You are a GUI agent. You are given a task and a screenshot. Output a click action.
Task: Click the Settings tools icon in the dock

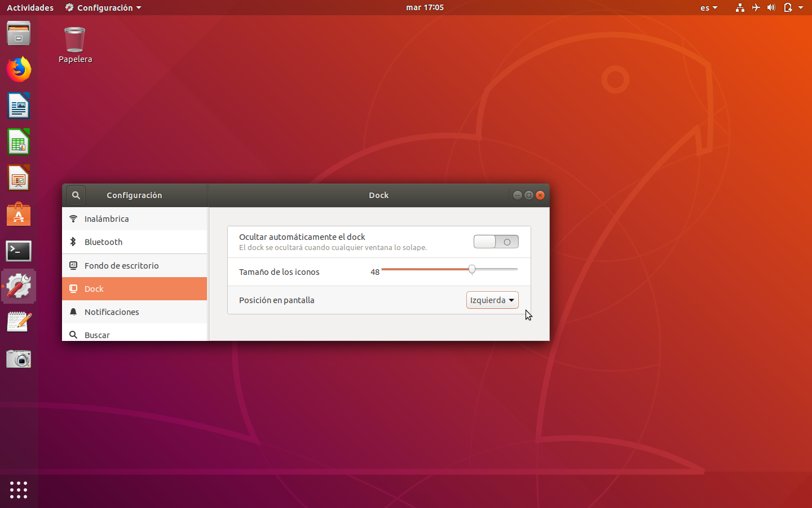pyautogui.click(x=19, y=287)
